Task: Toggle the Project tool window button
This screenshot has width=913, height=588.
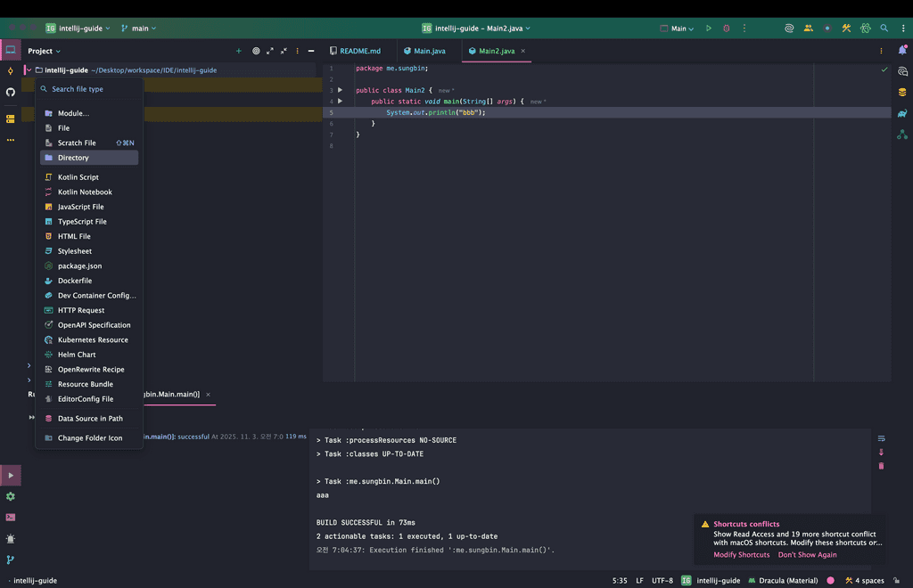Action: 11,50
